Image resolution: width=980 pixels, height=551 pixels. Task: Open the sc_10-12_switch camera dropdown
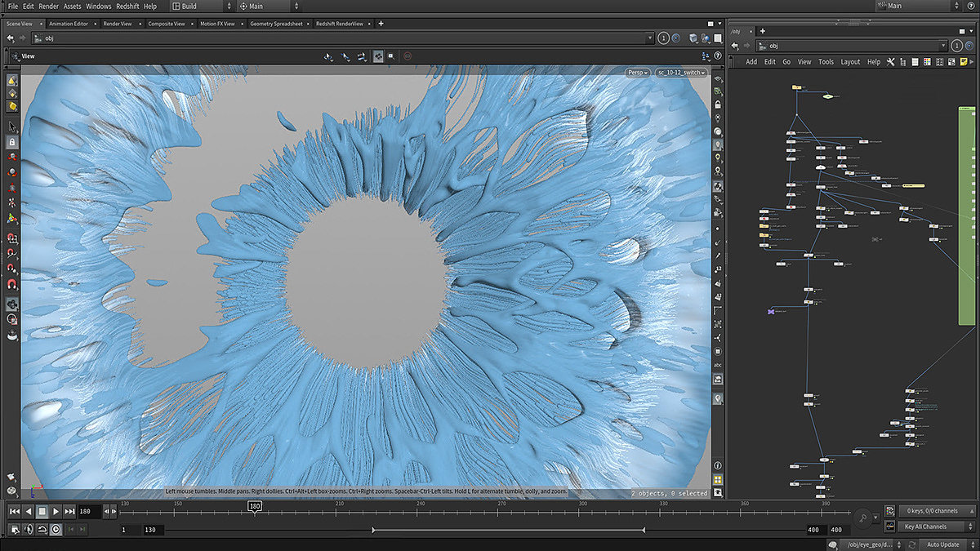point(681,73)
